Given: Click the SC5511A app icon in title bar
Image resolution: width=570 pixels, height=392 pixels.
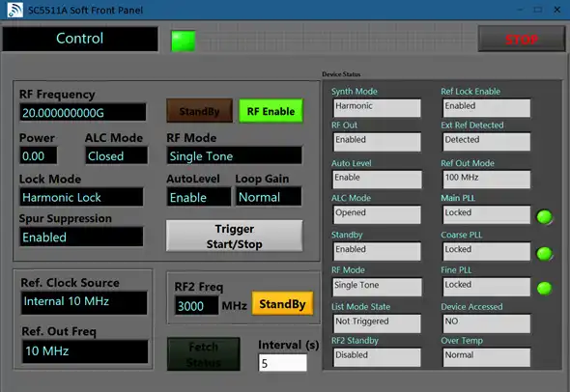Looking at the screenshot, I should point(14,10).
